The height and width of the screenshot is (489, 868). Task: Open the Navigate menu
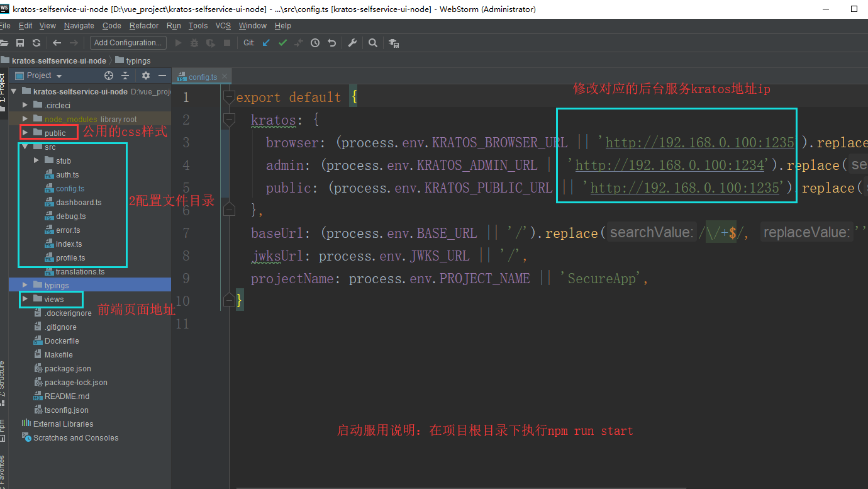point(79,26)
